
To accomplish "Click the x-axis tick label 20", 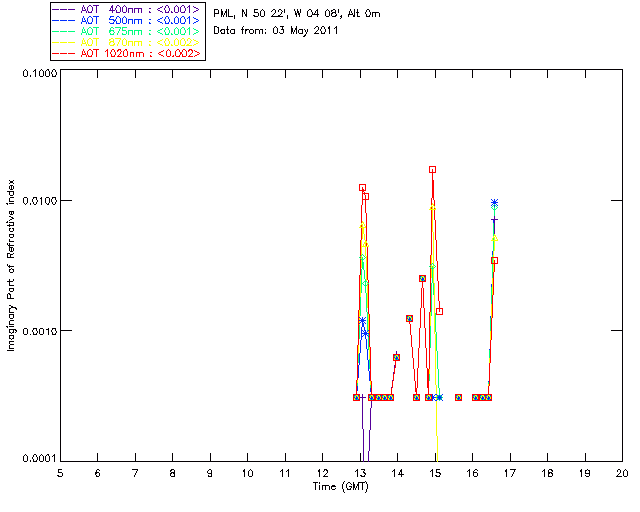I will click(x=622, y=474).
